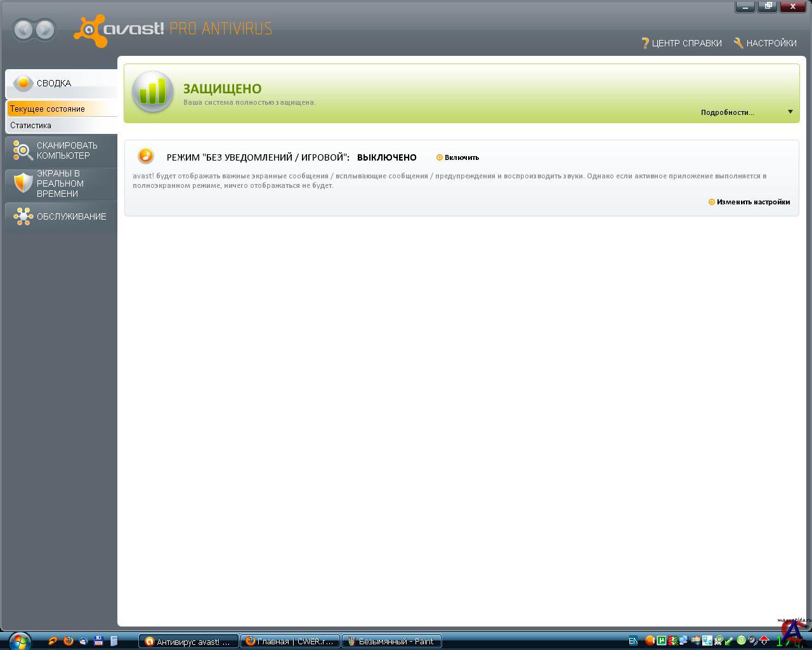Click the green protection status bars icon
This screenshot has height=650, width=812.
point(153,93)
